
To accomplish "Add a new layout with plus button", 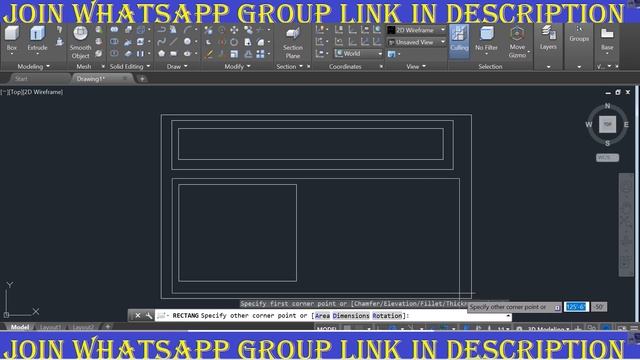I will (108, 327).
